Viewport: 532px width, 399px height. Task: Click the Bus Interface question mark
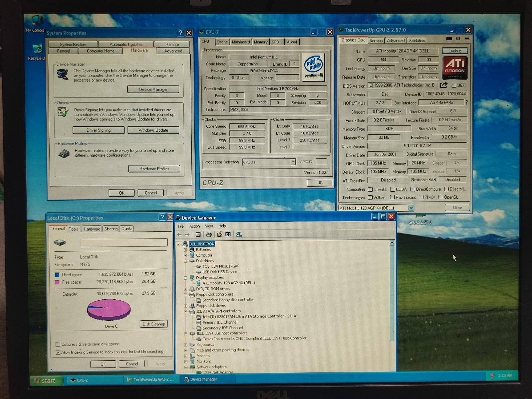466,102
